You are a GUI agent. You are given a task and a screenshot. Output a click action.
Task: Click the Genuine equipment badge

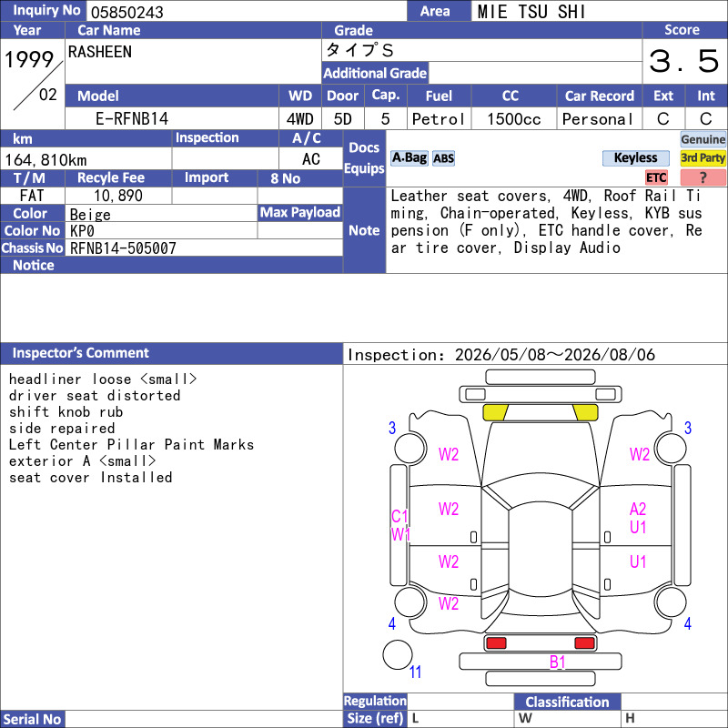pyautogui.click(x=703, y=139)
